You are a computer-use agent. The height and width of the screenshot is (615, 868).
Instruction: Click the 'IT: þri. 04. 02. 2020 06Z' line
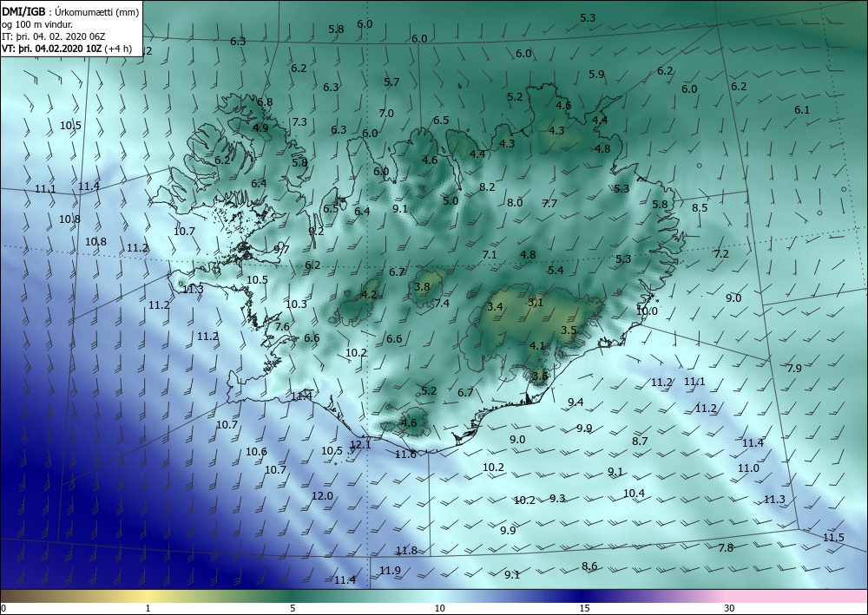click(53, 36)
